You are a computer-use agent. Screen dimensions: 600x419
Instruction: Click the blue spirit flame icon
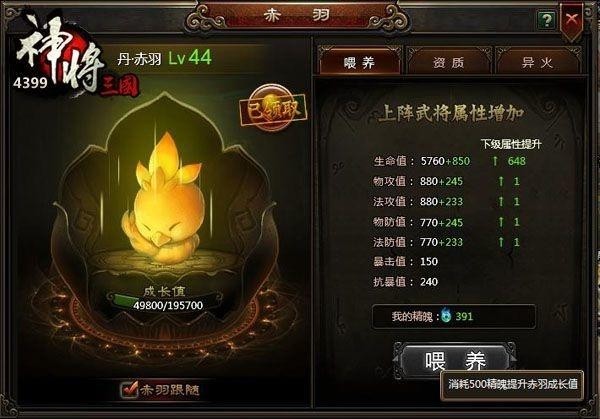click(446, 316)
